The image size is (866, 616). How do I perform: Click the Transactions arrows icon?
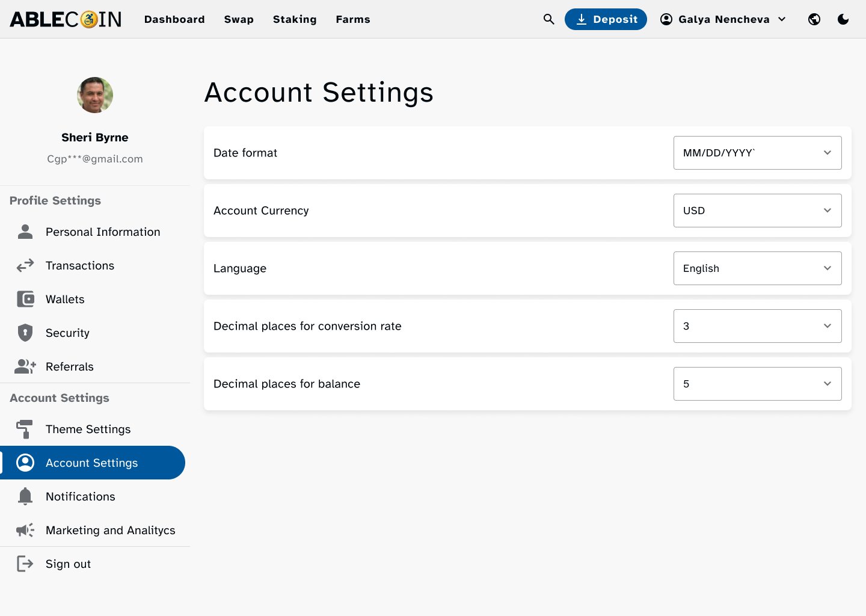(x=25, y=265)
